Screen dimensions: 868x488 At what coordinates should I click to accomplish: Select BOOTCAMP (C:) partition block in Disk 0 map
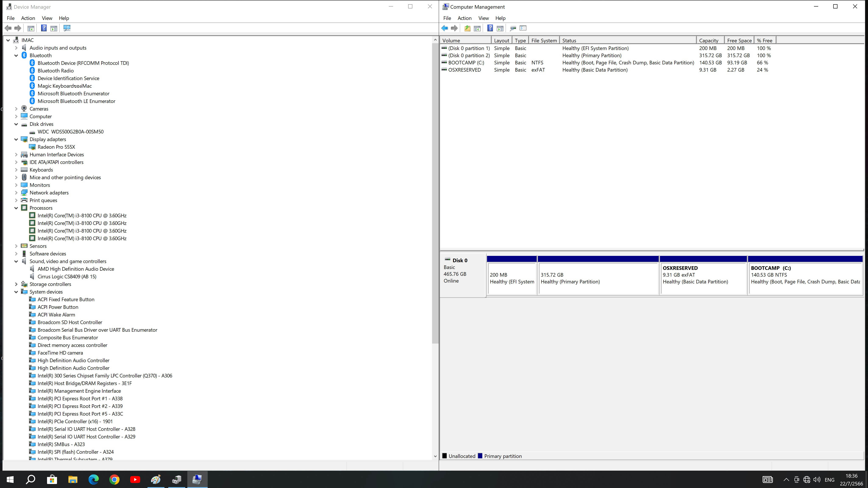pos(805,276)
